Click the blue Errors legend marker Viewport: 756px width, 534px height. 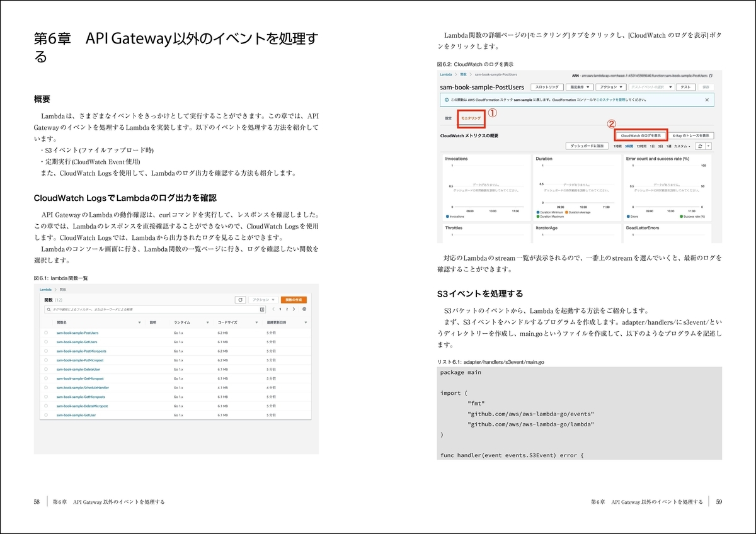click(x=628, y=216)
